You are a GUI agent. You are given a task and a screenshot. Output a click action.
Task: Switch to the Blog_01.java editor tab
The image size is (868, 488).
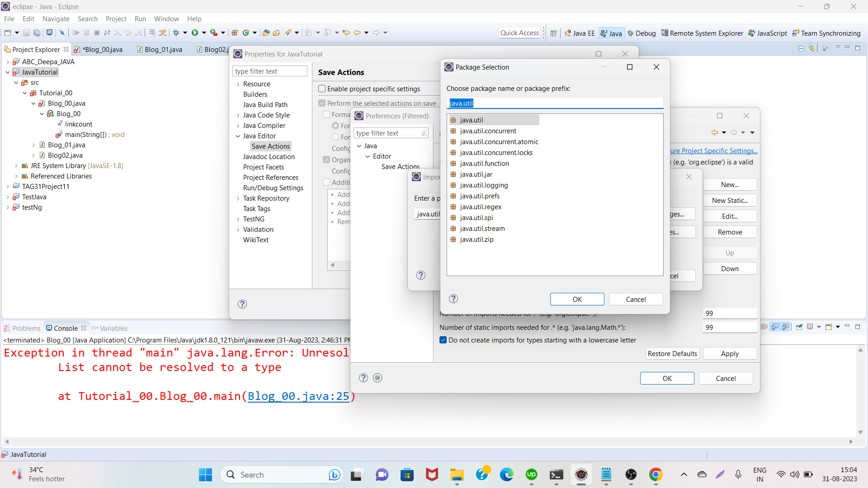point(164,49)
